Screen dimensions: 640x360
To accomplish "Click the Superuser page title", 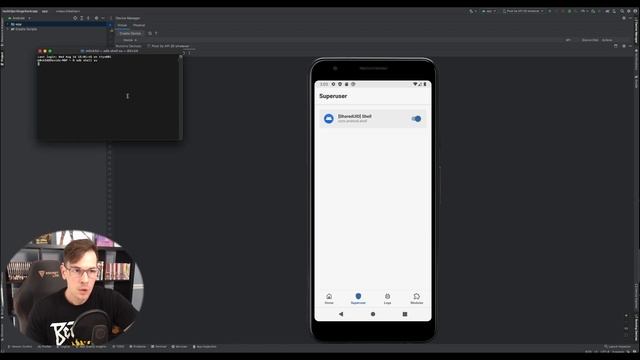I will click(x=333, y=96).
